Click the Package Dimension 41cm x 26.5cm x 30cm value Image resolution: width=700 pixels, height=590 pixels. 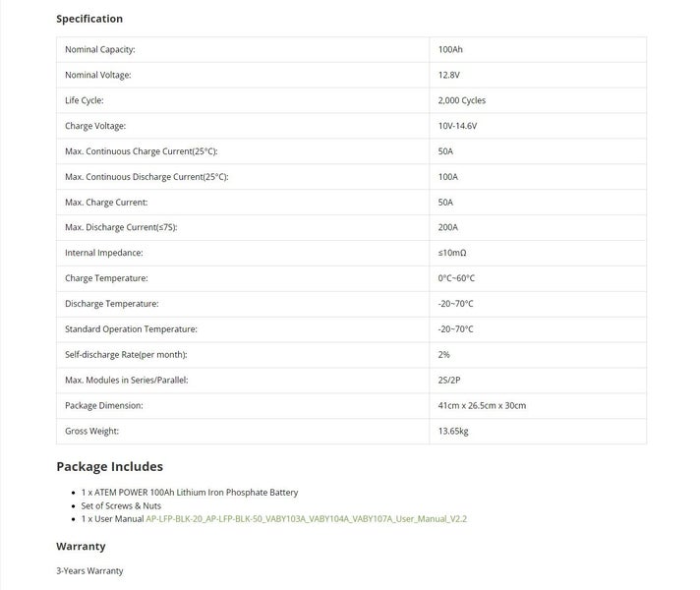pos(482,405)
